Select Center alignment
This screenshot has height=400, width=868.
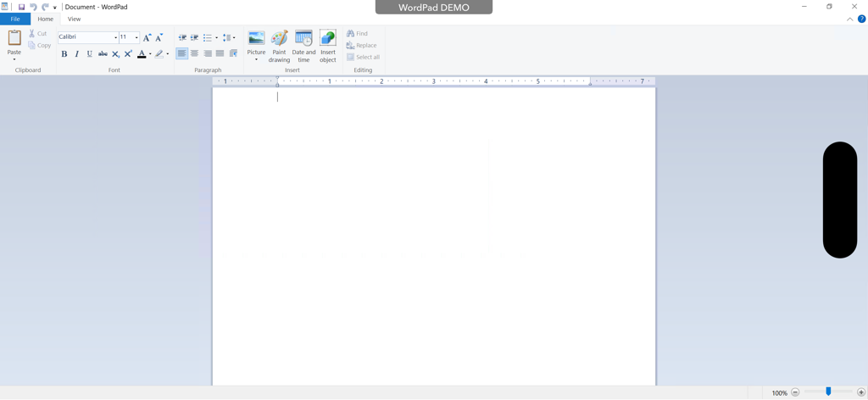195,53
